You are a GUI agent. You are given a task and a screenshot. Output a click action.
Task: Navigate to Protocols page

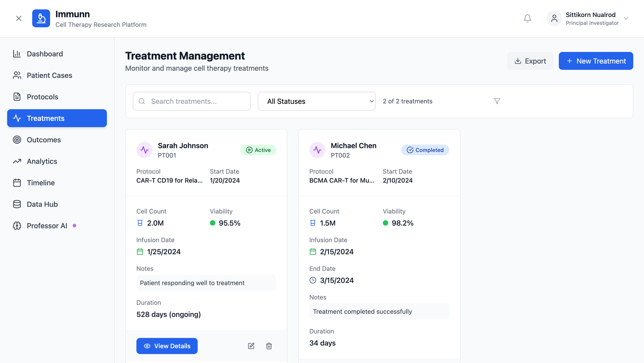point(42,97)
